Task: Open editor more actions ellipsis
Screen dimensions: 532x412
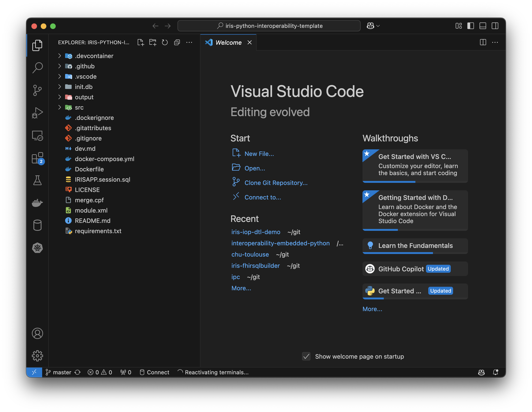Action: (495, 42)
